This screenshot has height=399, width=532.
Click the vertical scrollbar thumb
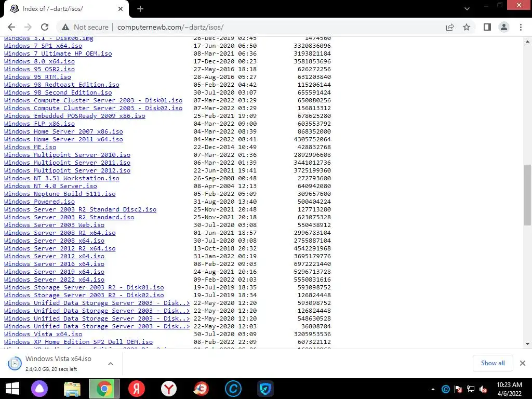click(x=527, y=194)
